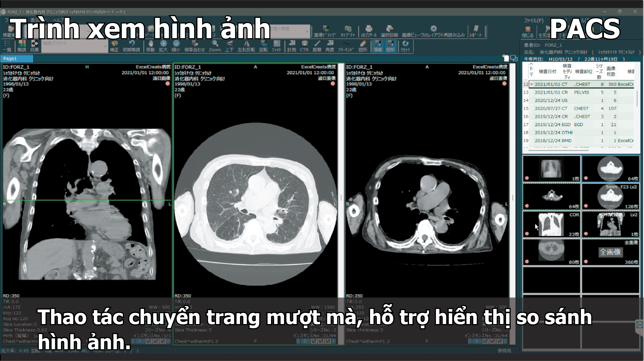Reload layout via 画像ビューワのレイアウト再読み込み
Image resolution: width=644 pixels, height=361 pixels.
pyautogui.click(x=433, y=31)
